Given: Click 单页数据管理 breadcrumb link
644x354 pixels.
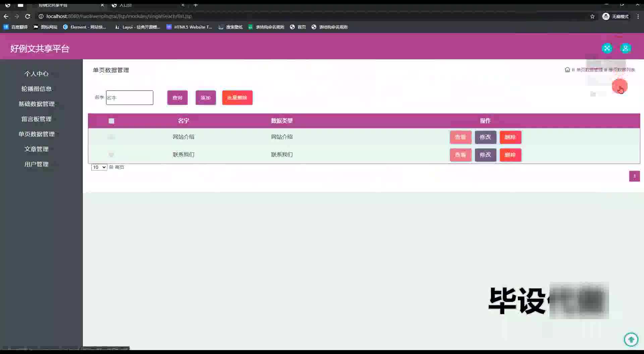Looking at the screenshot, I should tap(589, 70).
